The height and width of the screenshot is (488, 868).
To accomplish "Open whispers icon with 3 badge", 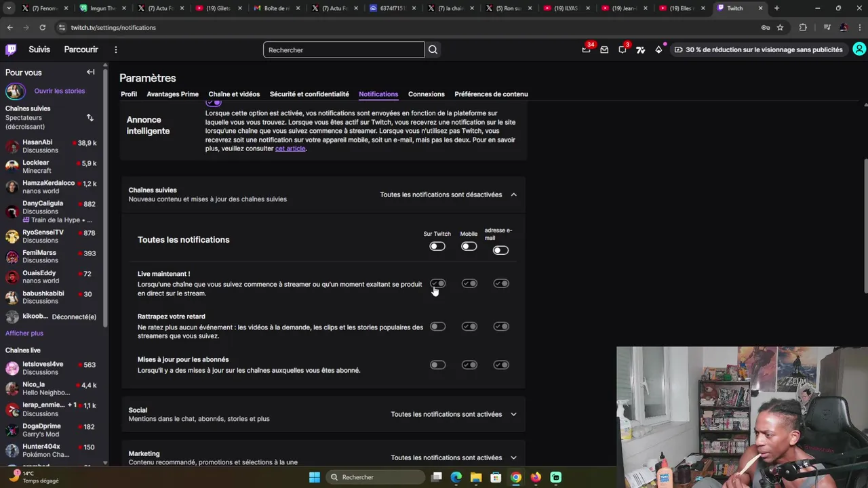I will click(623, 49).
